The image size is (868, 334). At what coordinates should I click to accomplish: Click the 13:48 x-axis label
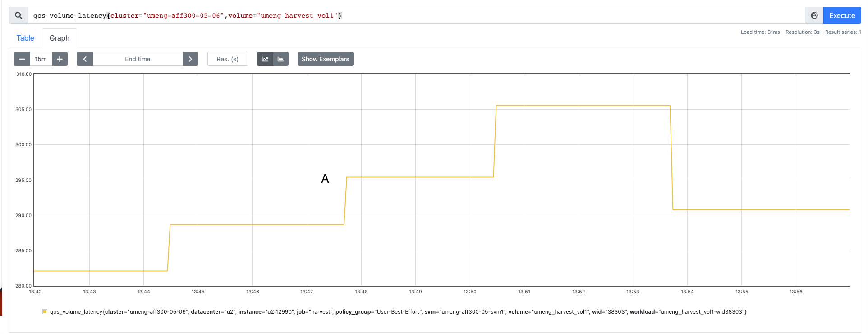[x=361, y=292]
